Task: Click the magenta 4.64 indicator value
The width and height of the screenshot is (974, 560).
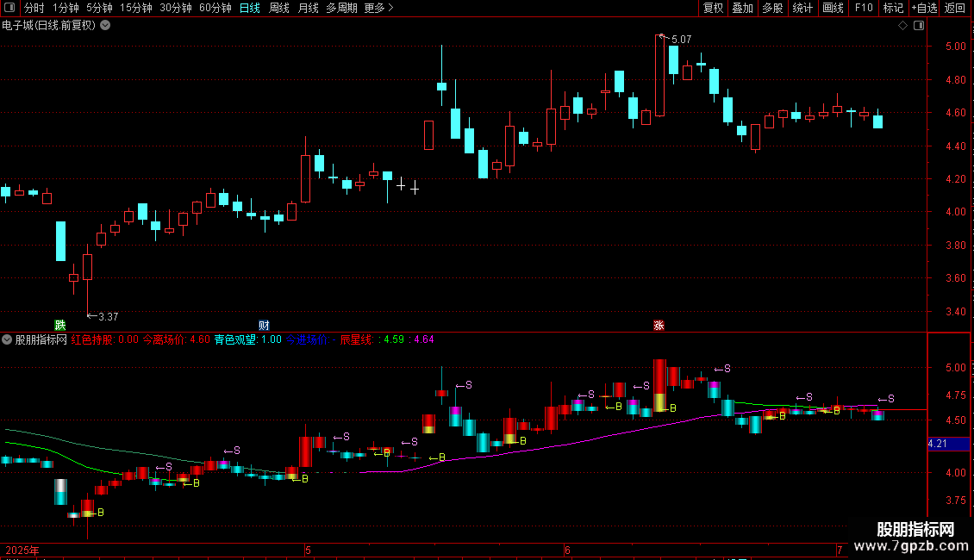Action: coord(423,339)
